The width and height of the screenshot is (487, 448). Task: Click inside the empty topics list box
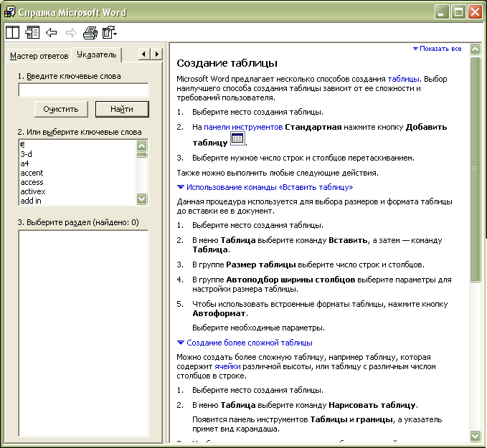point(83,333)
